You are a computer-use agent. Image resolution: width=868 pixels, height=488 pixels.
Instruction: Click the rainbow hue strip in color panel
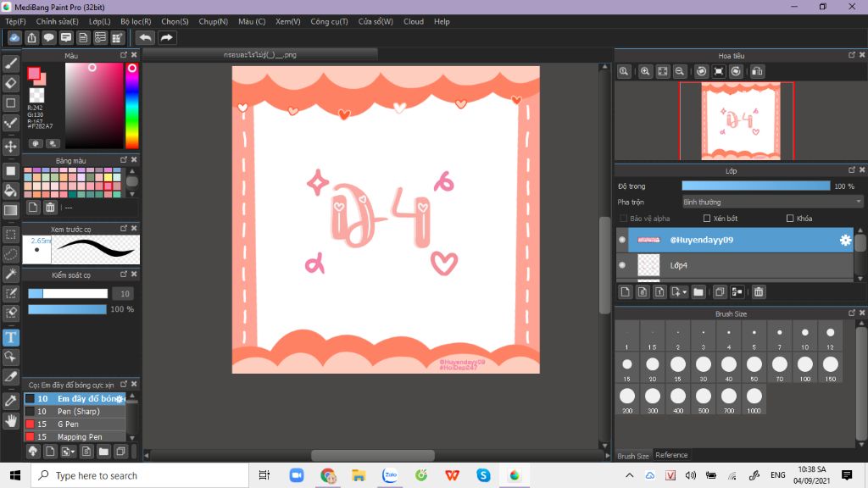click(x=131, y=106)
